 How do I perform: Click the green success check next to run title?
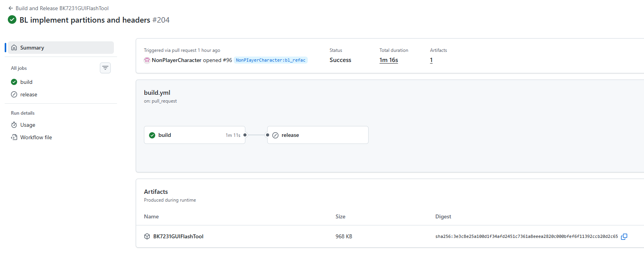click(x=12, y=19)
